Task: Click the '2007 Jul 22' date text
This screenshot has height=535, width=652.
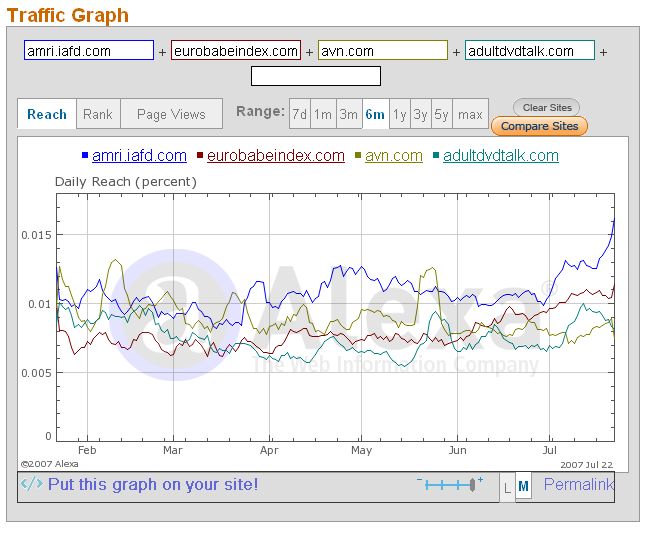Action: (586, 465)
